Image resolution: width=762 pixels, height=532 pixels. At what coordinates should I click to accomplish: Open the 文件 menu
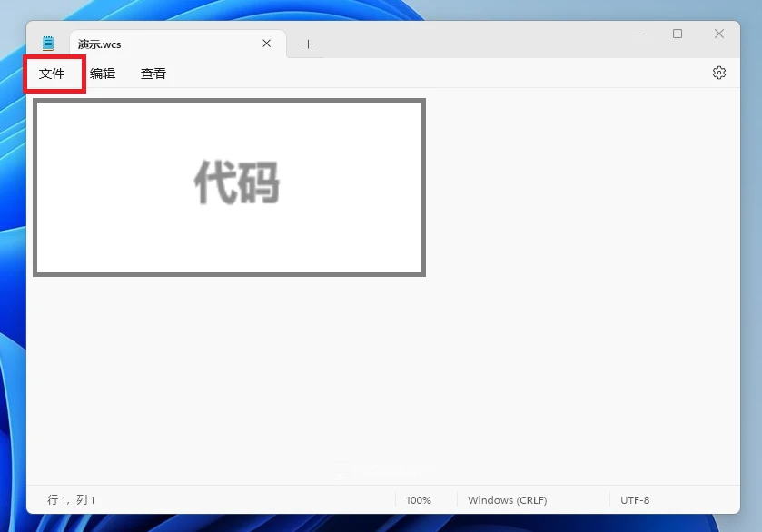tap(52, 74)
